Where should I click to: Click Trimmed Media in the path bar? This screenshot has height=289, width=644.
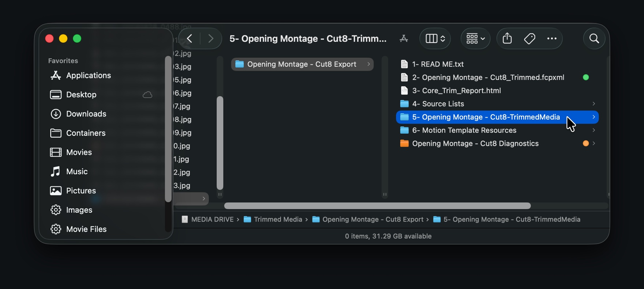pos(273,220)
